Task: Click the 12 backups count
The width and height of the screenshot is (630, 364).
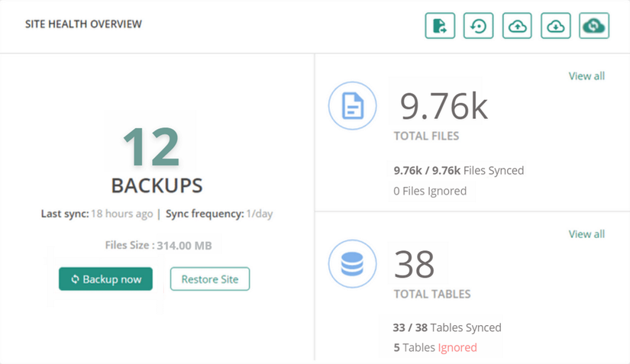Action: click(x=151, y=147)
